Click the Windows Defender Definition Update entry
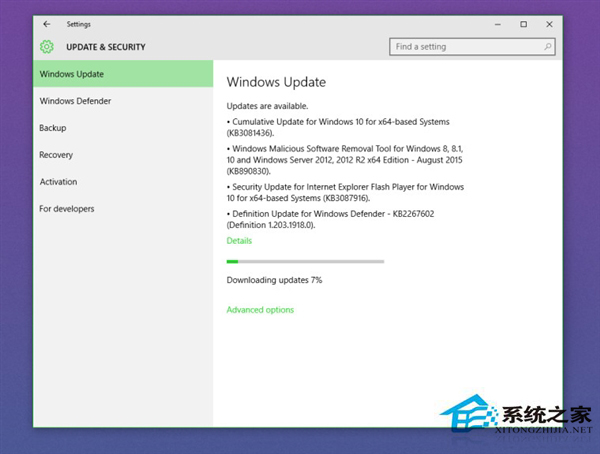The image size is (600, 454). [331, 219]
